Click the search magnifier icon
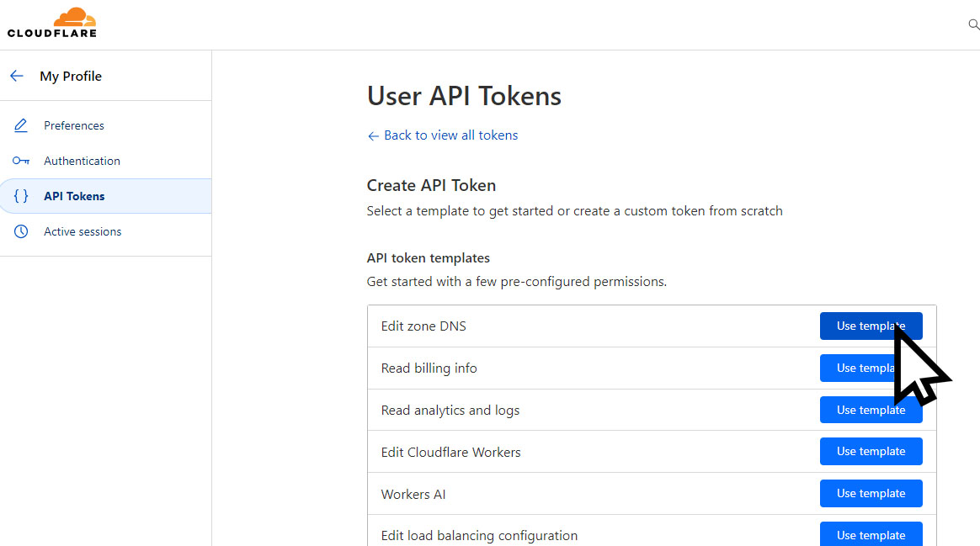Viewport: 980px width, 546px height. pyautogui.click(x=973, y=25)
